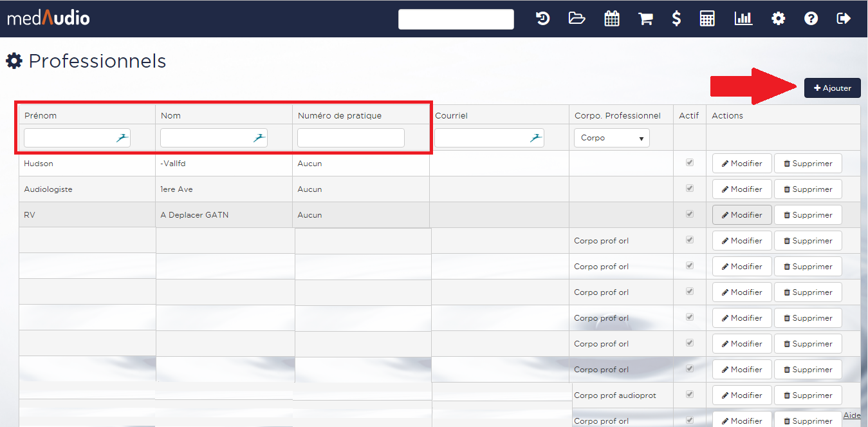Click Supprimer for the Audiologiste row
Image resolution: width=868 pixels, height=427 pixels.
point(808,189)
